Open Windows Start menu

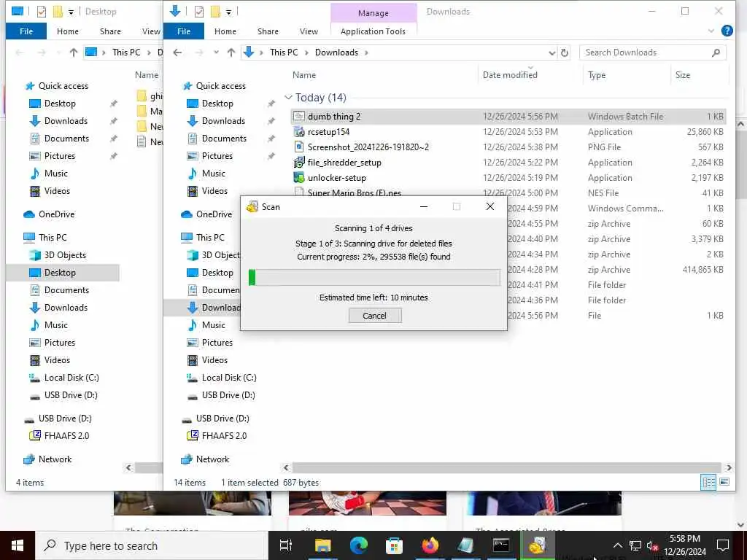(18, 545)
